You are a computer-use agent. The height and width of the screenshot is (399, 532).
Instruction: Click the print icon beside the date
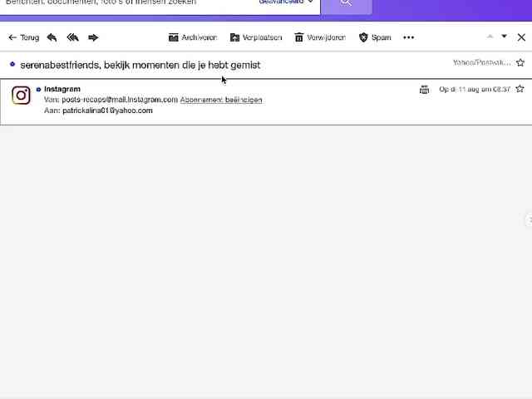point(424,90)
